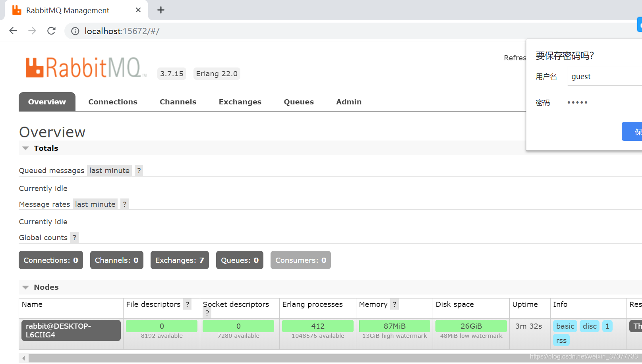Image resolution: width=642 pixels, height=364 pixels.
Task: Open the Exchanges tab
Action: pos(240,102)
